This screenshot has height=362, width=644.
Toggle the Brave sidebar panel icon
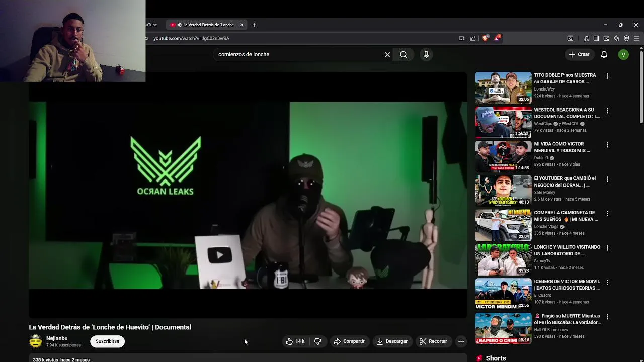[x=596, y=38]
